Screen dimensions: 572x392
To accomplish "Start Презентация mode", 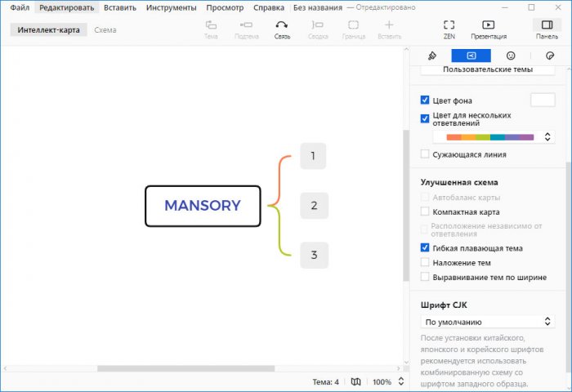I will click(x=489, y=29).
